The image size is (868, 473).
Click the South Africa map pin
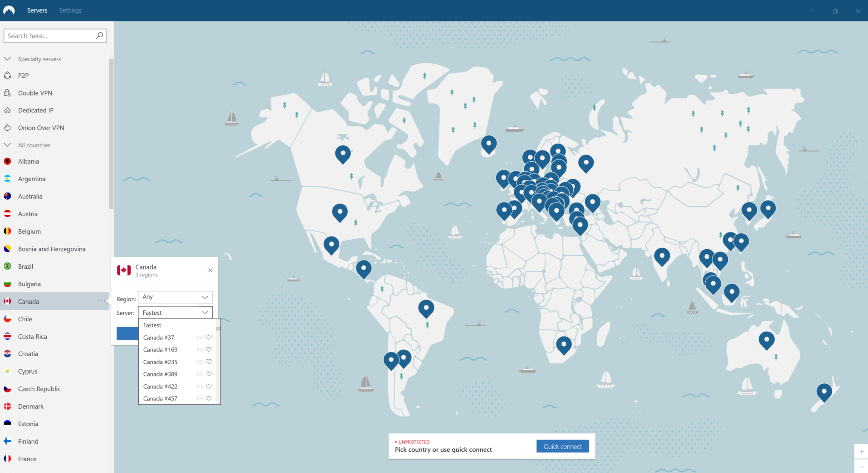tap(564, 345)
